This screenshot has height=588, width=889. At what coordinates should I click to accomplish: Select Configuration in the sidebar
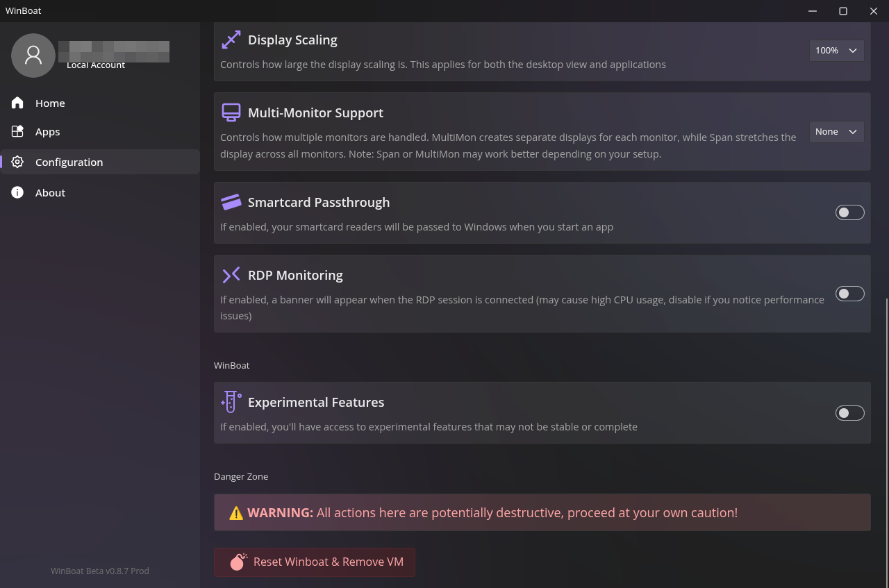(x=69, y=162)
